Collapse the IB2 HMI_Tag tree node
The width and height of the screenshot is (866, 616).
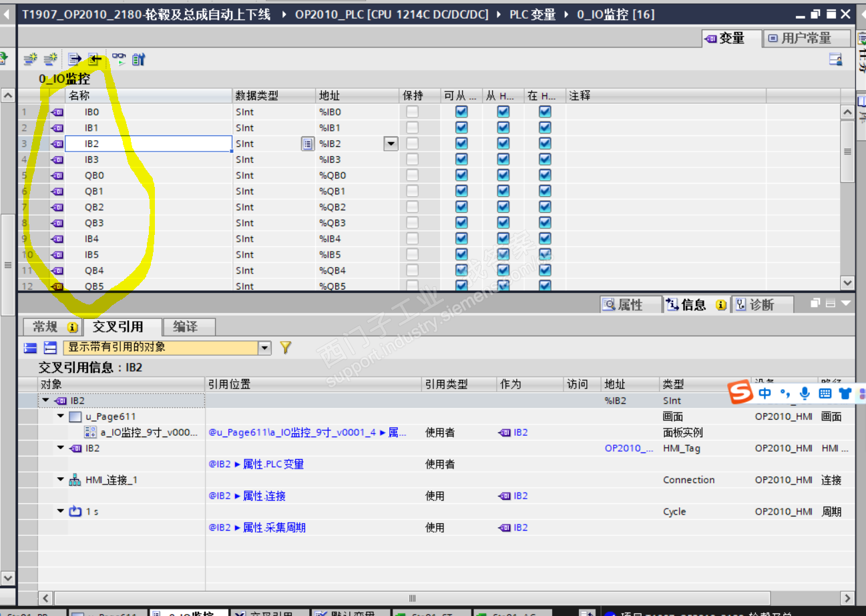point(61,448)
